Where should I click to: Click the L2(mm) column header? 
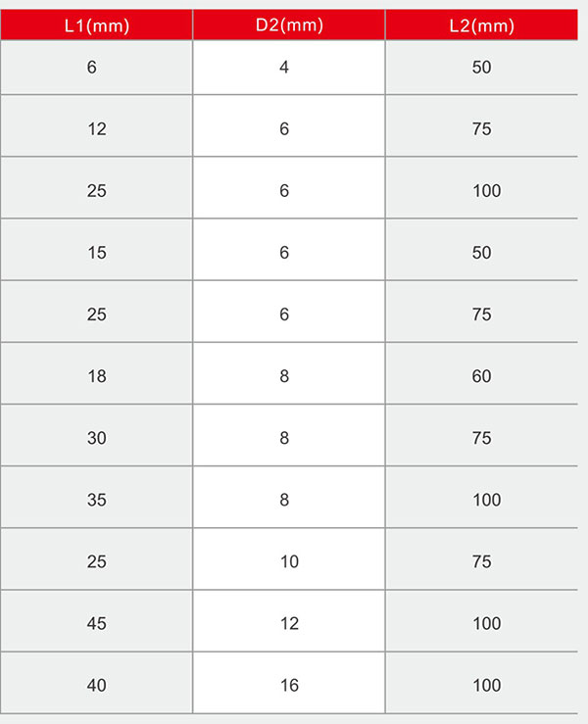tap(481, 24)
